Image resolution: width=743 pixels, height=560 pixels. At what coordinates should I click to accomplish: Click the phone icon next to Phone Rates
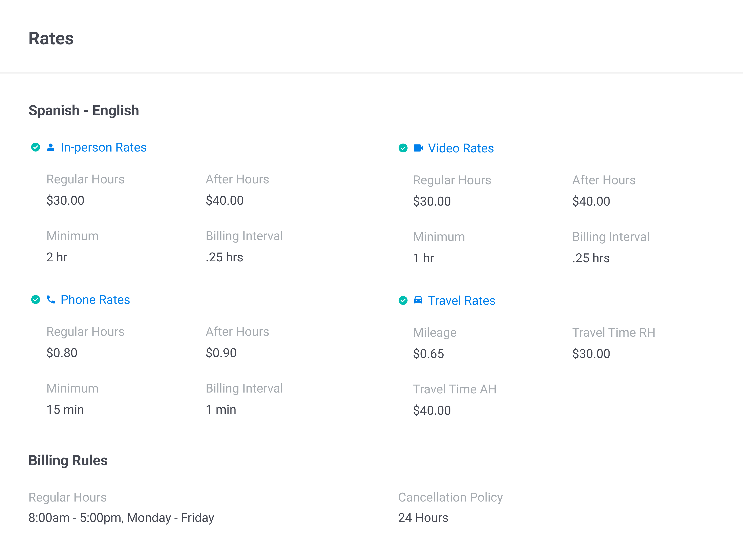click(x=51, y=300)
